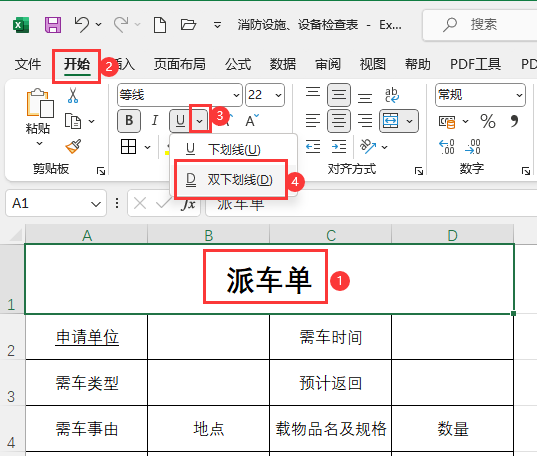Align text right
This screenshot has width=537, height=456.
pyautogui.click(x=365, y=121)
